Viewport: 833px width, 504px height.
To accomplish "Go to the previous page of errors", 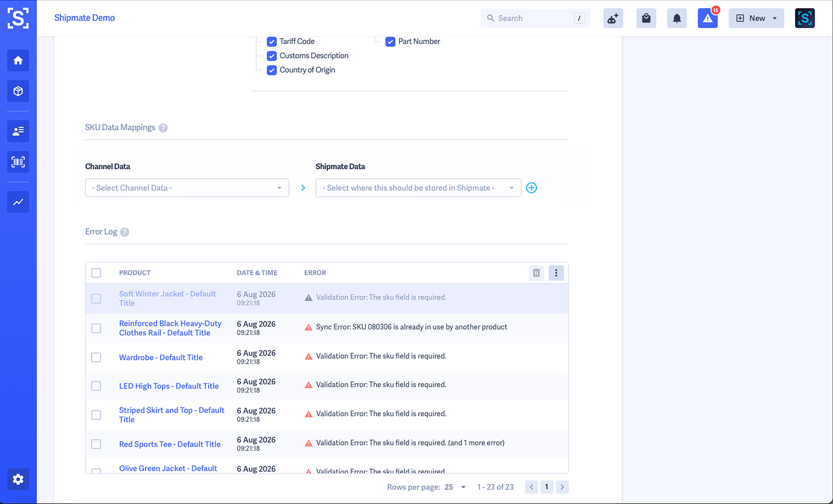I will tap(532, 487).
